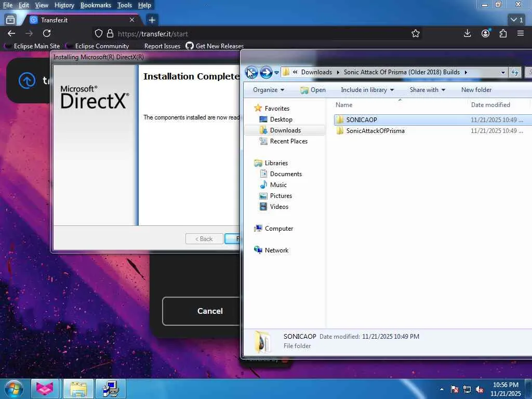The width and height of the screenshot is (532, 399).
Task: Open the Firefox History menu
Action: [64, 5]
